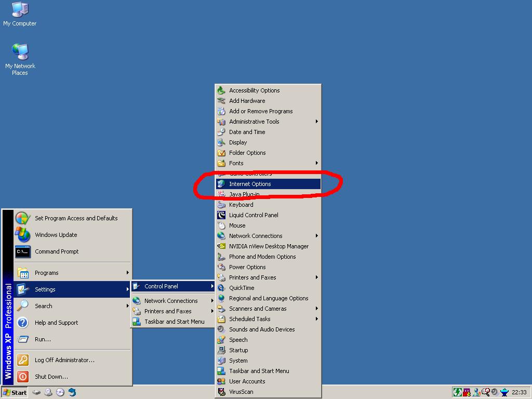Select Regional and Language Options
This screenshot has width=532, height=399.
(269, 298)
